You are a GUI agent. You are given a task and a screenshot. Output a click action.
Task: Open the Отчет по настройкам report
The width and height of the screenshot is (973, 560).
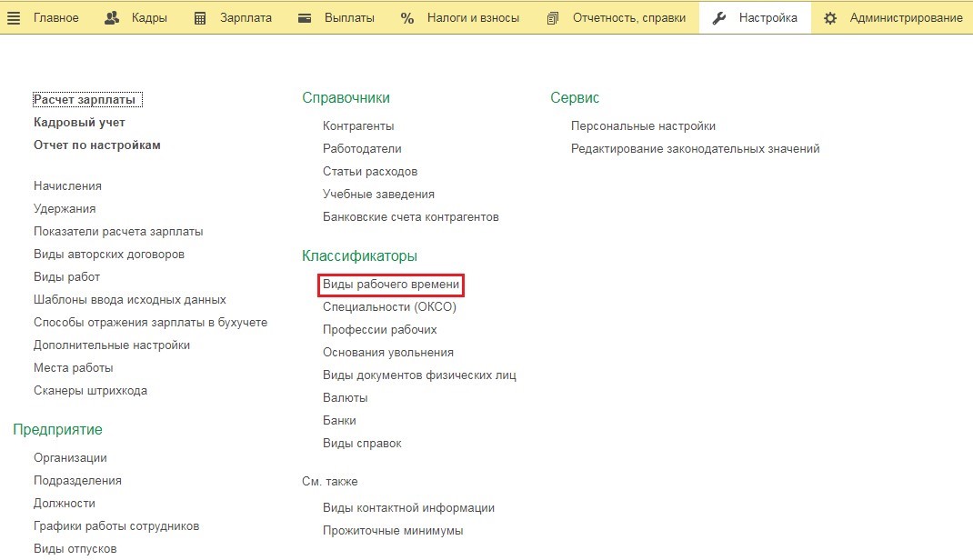(96, 144)
